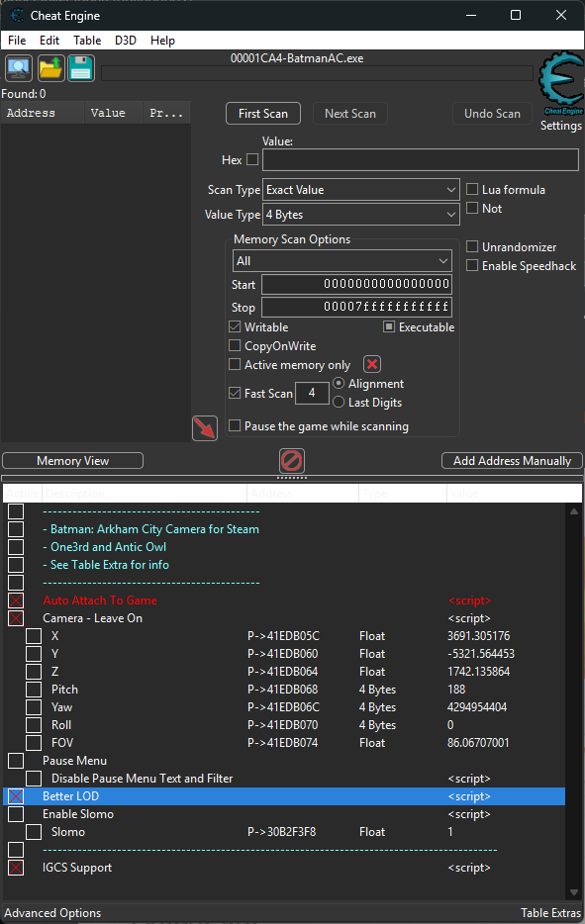Activate the Pitch entry checkbox
Image resolution: width=585 pixels, height=924 pixels.
point(34,690)
